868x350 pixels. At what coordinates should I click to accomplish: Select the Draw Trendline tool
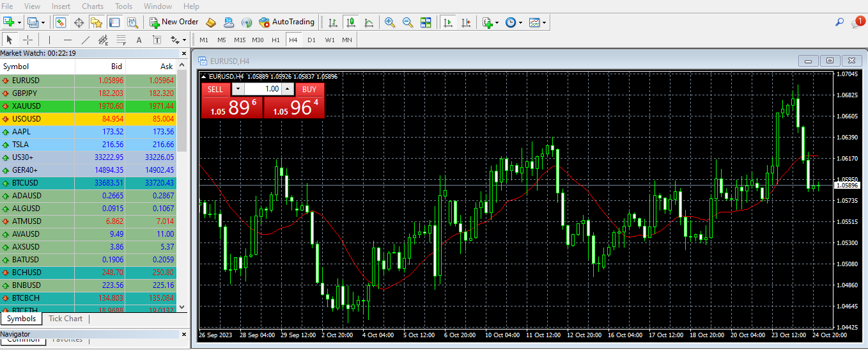(85, 40)
